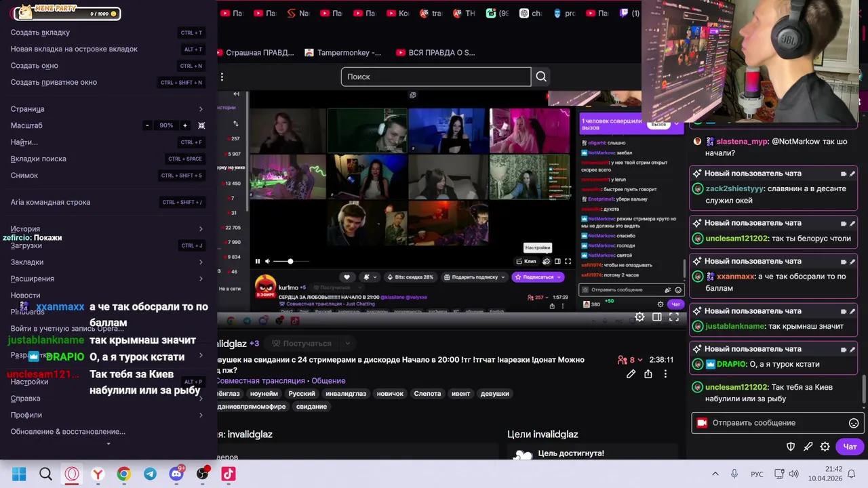Show hidden tray icons chevron
Image resolution: width=868 pixels, height=488 pixels.
coord(715,474)
